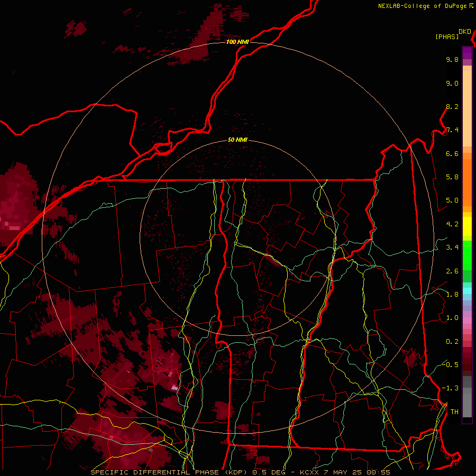Click the NEXLAB-College of DuPage text
476x476 pixels.
423,6
